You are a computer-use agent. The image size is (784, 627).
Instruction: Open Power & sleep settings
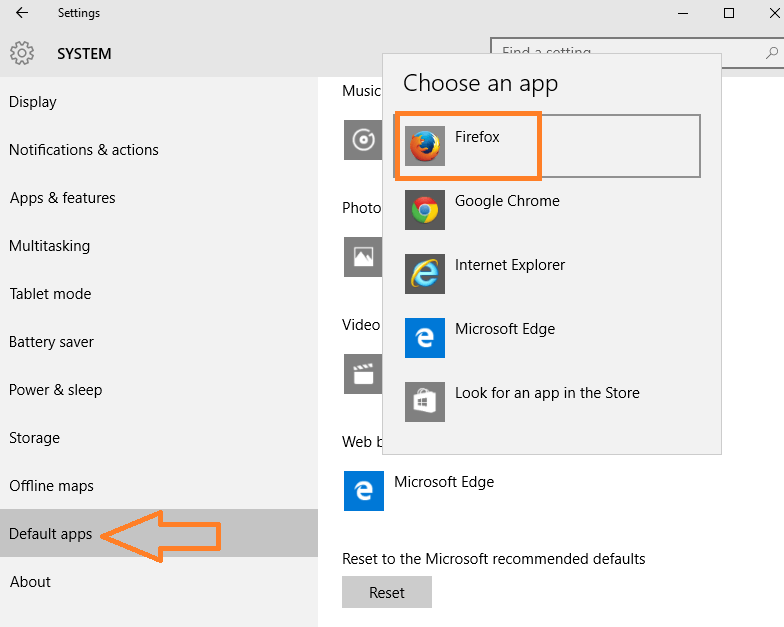point(159,390)
